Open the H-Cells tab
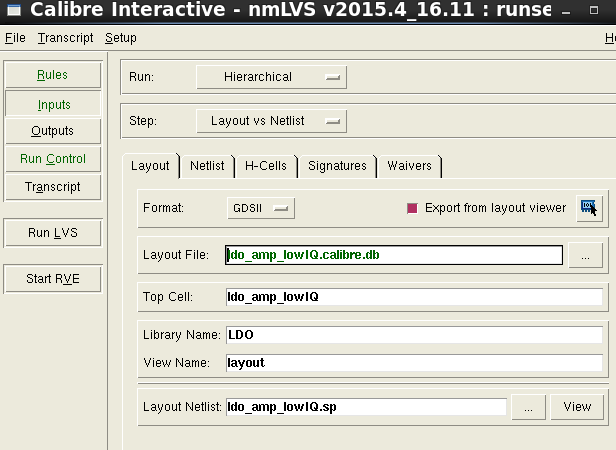616x450 pixels. [266, 166]
